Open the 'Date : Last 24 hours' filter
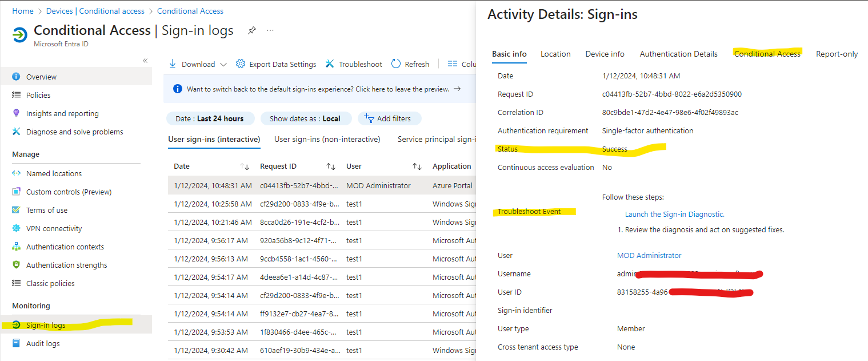Image resolution: width=868 pixels, height=361 pixels. [210, 118]
